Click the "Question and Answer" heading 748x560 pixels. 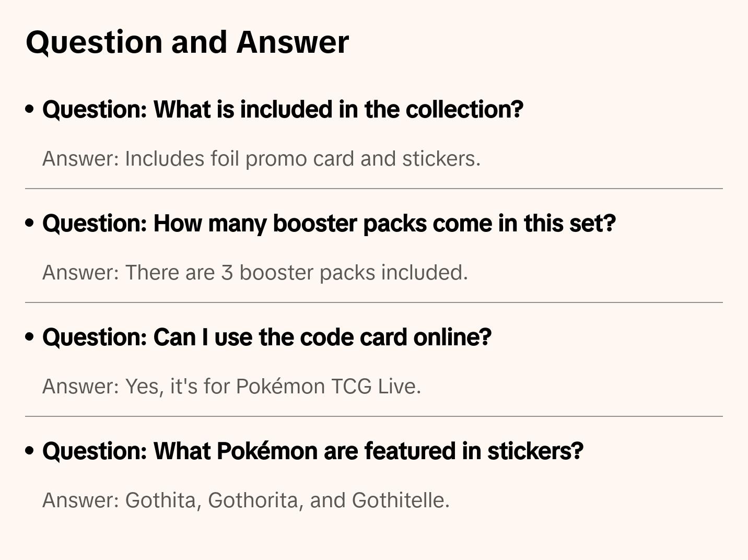coord(187,42)
